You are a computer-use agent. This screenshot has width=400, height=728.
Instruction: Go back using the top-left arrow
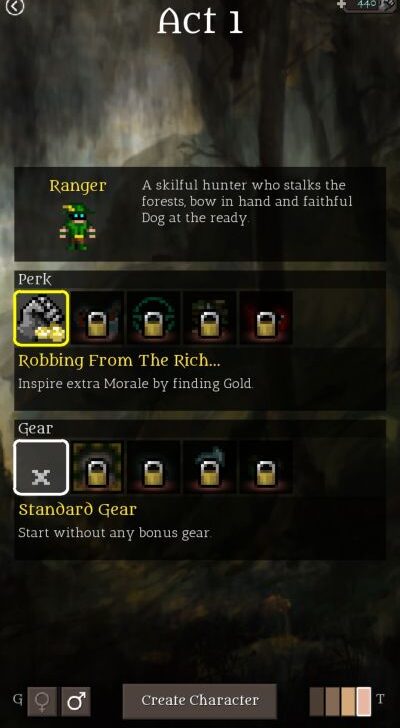click(x=14, y=6)
